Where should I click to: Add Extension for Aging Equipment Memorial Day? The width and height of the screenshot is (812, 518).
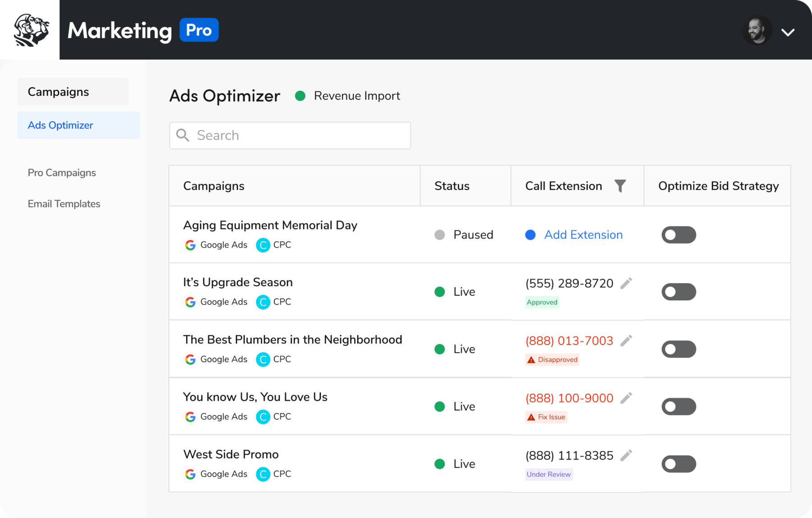pos(583,234)
